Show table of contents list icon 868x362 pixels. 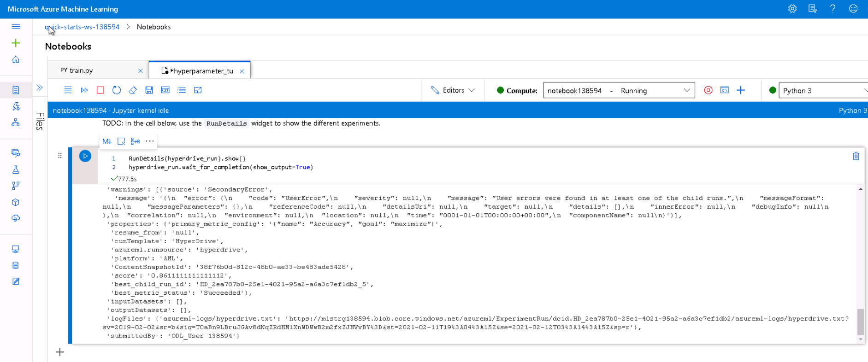182,90
